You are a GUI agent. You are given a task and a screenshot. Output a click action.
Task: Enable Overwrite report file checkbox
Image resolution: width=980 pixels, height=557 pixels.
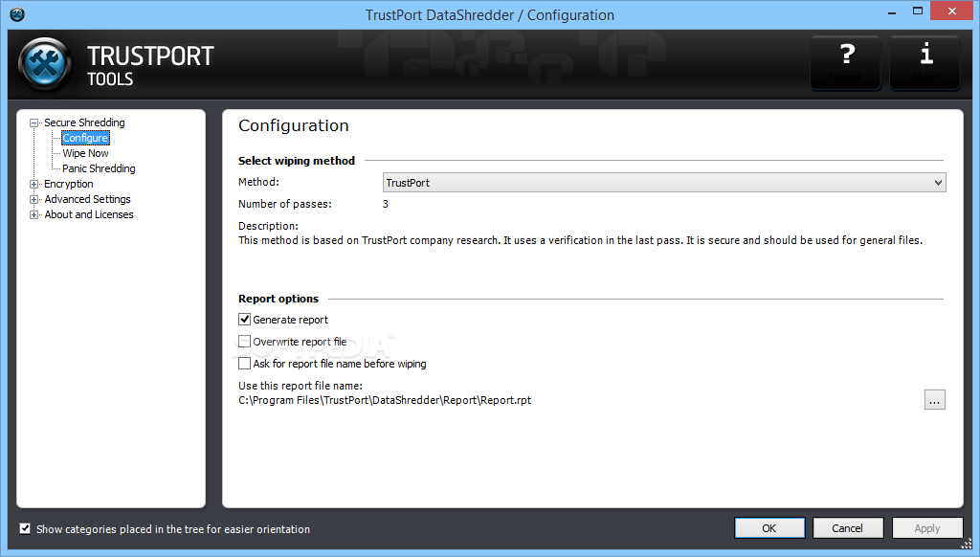pos(244,342)
